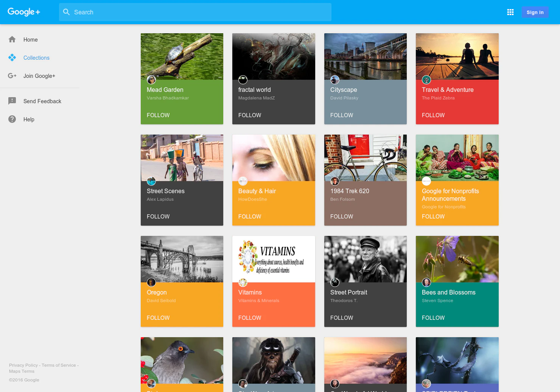Click author name Steven Spence
560x392 pixels.
pos(437,301)
